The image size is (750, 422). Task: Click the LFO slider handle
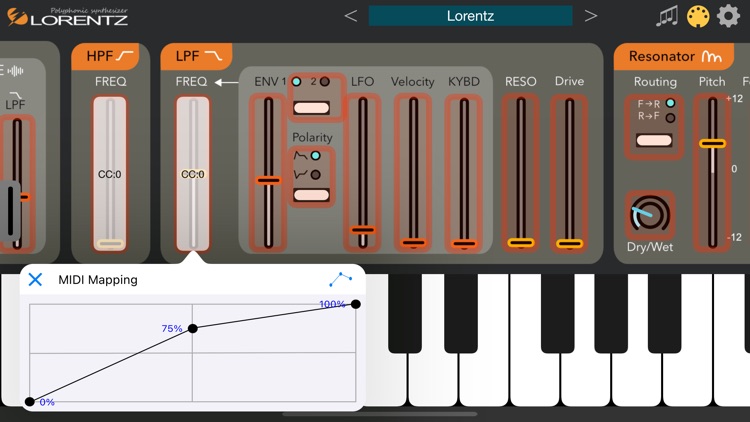pos(363,230)
